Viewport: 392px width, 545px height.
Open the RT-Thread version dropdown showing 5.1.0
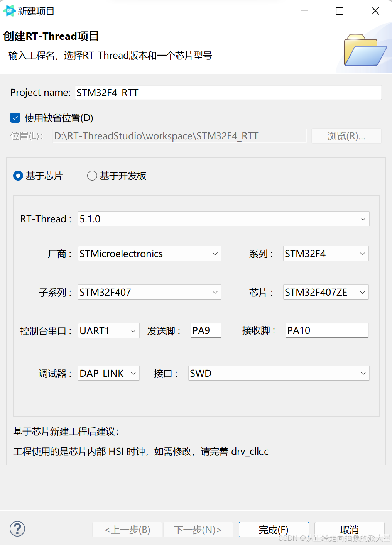(362, 219)
